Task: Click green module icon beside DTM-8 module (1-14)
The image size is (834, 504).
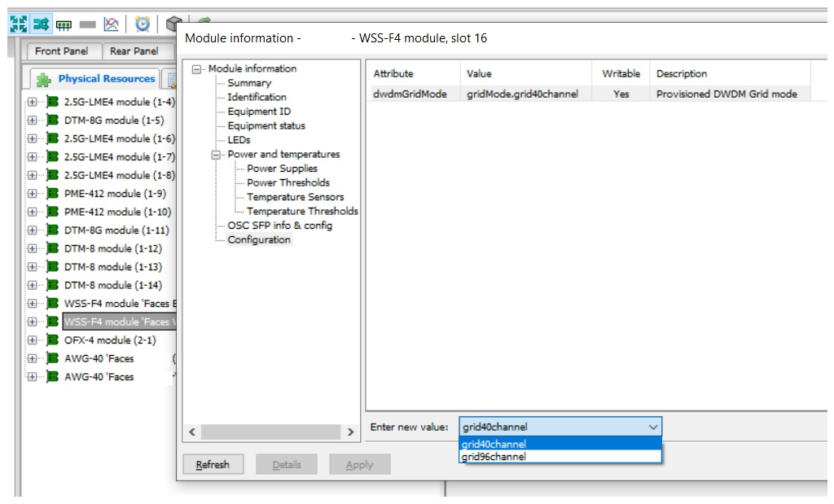Action: click(52, 285)
